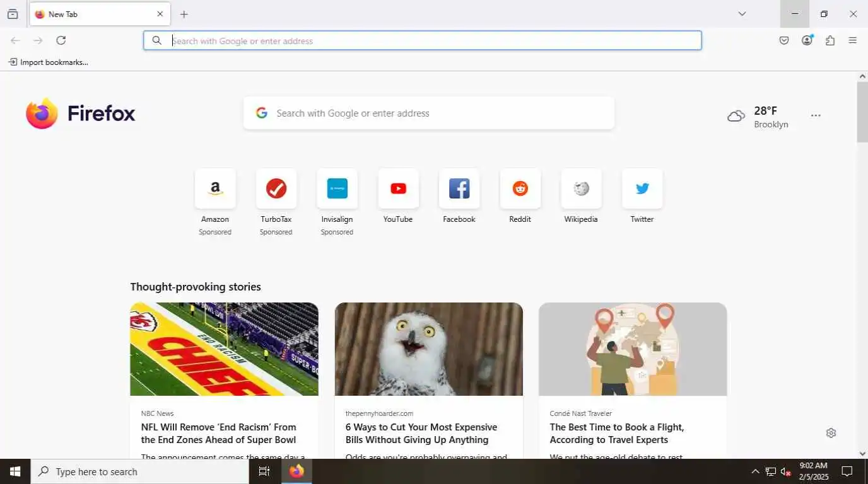Open the book a flight story image
Image resolution: width=868 pixels, height=484 pixels.
click(x=633, y=349)
